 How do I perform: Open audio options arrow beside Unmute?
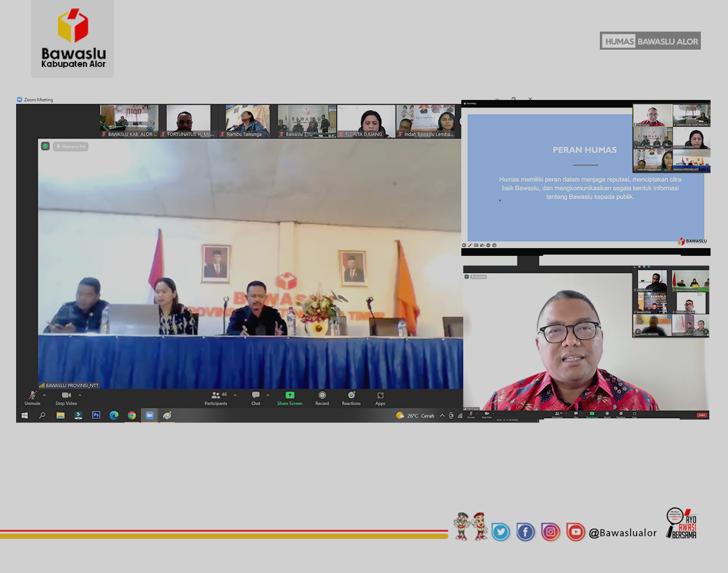point(44,395)
